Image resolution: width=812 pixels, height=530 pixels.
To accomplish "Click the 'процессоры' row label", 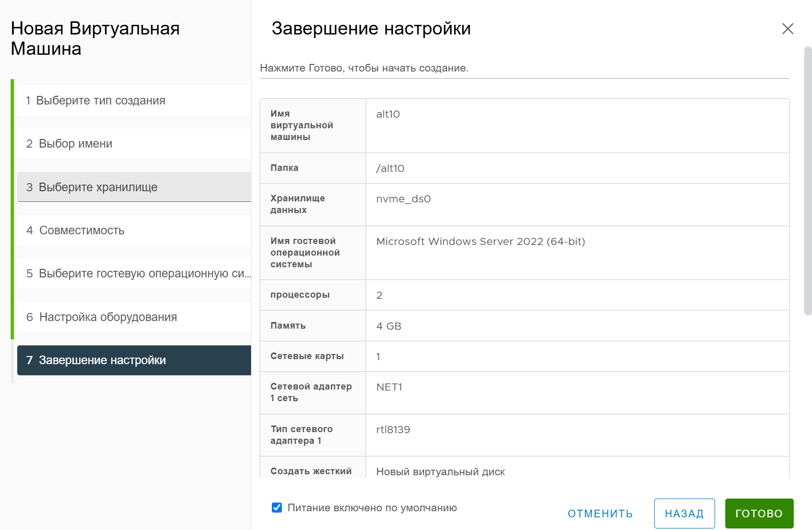I will [300, 295].
